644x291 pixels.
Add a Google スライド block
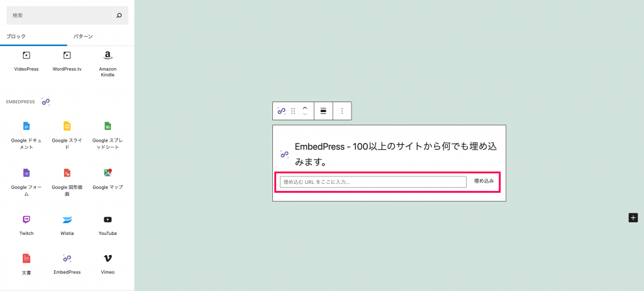coord(67,136)
